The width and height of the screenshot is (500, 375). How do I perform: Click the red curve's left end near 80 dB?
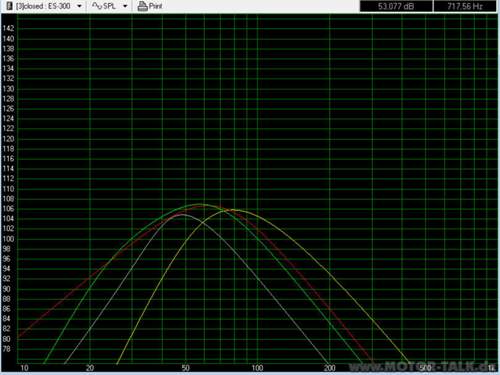19,337
